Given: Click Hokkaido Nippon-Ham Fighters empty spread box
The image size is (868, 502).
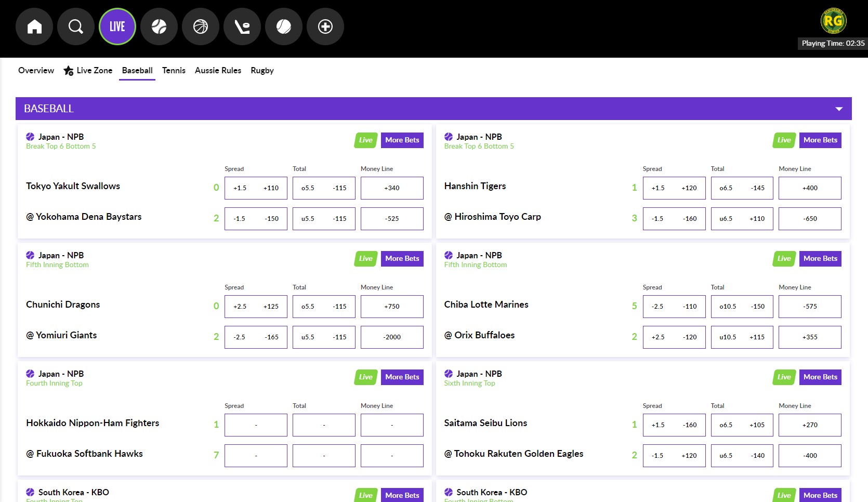Looking at the screenshot, I should click(256, 425).
